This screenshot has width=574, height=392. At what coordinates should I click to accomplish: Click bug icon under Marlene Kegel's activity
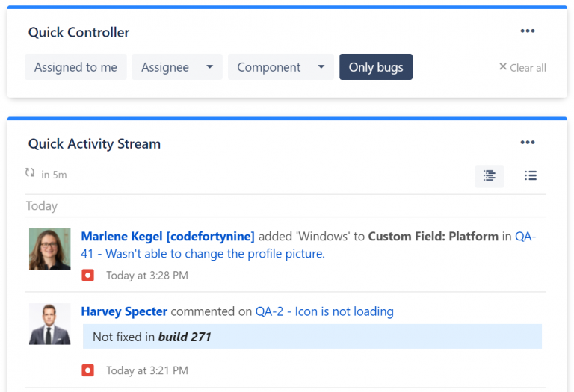pos(88,276)
